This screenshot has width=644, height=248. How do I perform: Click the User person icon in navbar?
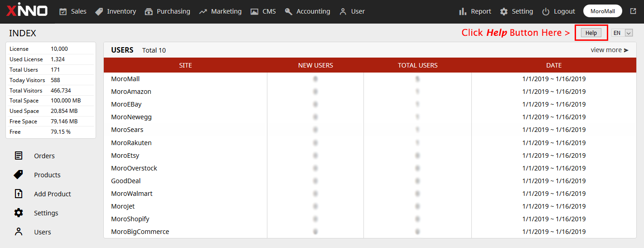343,11
